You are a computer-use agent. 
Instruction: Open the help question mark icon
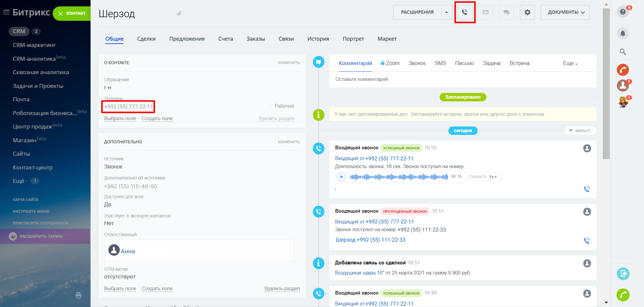click(623, 12)
